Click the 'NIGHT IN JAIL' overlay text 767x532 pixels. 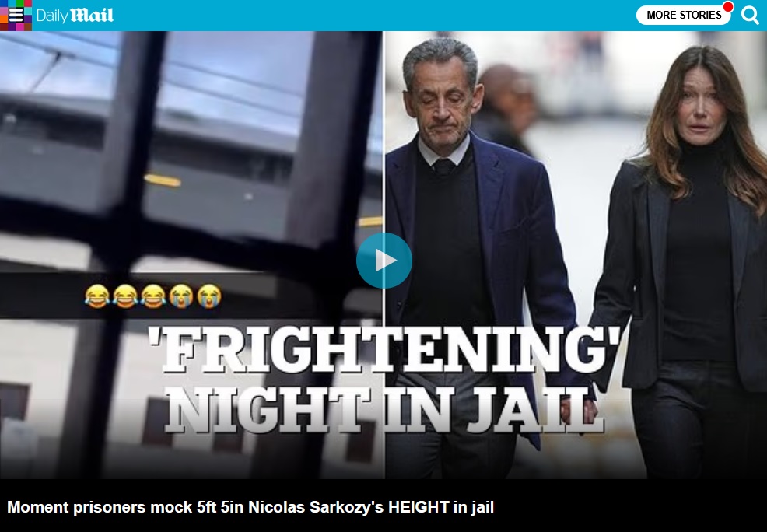pyautogui.click(x=384, y=410)
